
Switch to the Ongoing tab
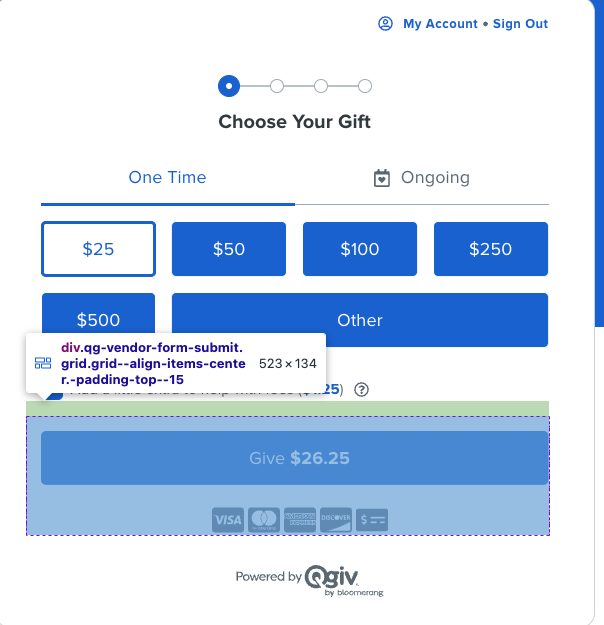click(422, 178)
